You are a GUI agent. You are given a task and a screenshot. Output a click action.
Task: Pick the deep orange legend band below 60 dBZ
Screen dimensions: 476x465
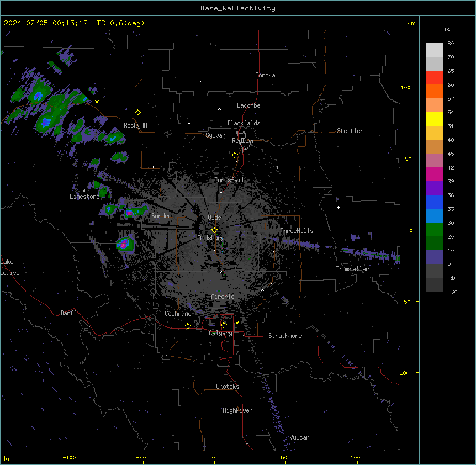pyautogui.click(x=434, y=91)
